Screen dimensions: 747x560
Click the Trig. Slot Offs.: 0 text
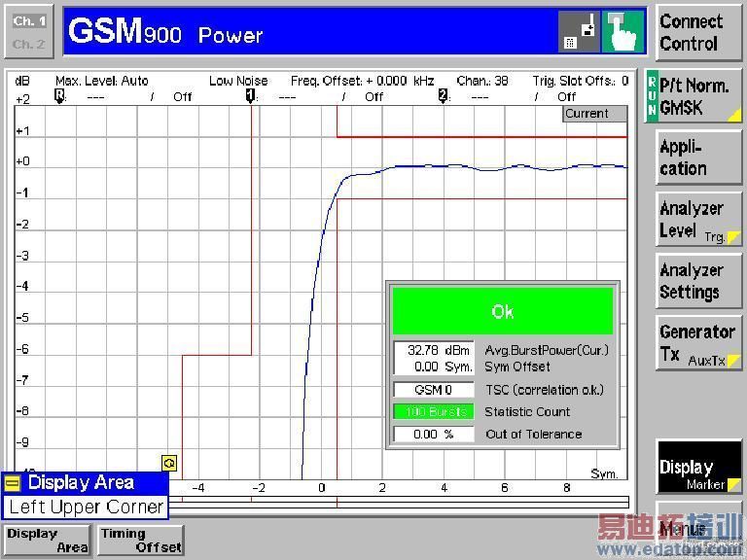pos(581,81)
